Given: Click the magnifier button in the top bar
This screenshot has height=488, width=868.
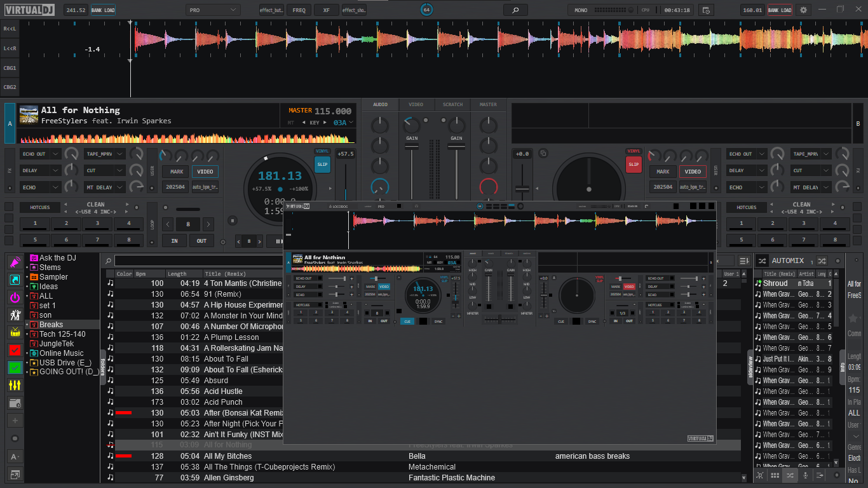Looking at the screenshot, I should [515, 10].
